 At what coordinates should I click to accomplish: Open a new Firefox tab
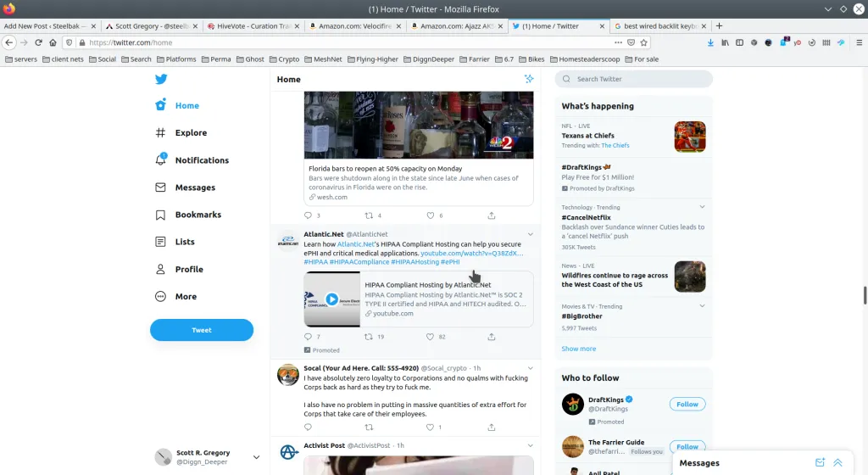point(719,26)
